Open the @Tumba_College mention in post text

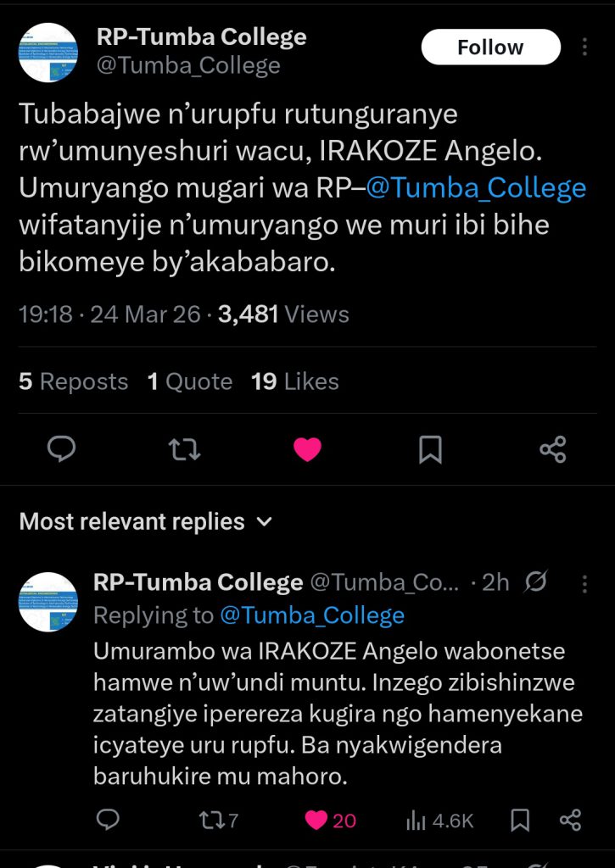coord(476,188)
